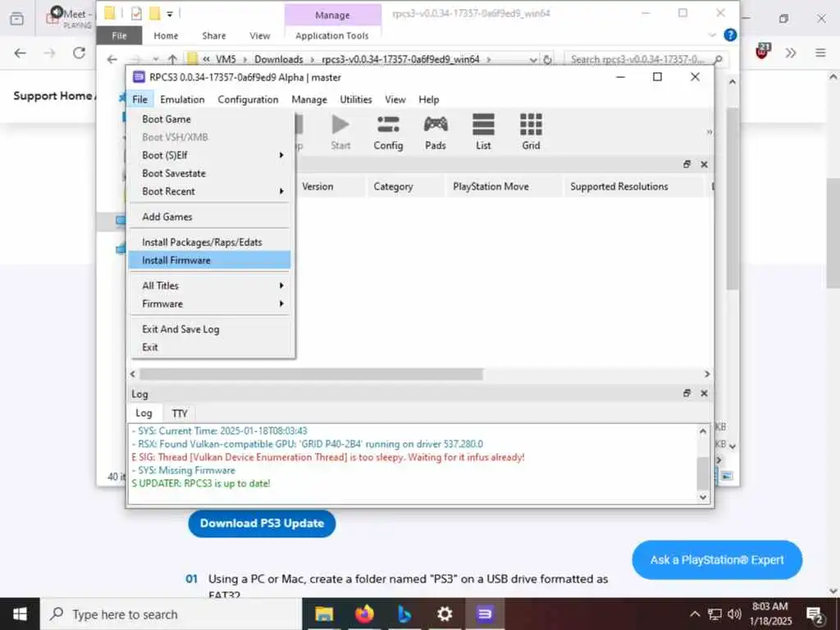This screenshot has height=630, width=840.
Task: Choose Boot Savestate entry
Action: tap(209, 173)
